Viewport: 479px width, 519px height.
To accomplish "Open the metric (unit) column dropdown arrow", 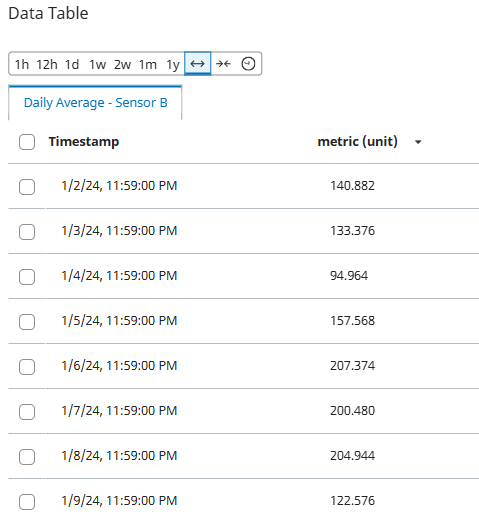I will [418, 142].
